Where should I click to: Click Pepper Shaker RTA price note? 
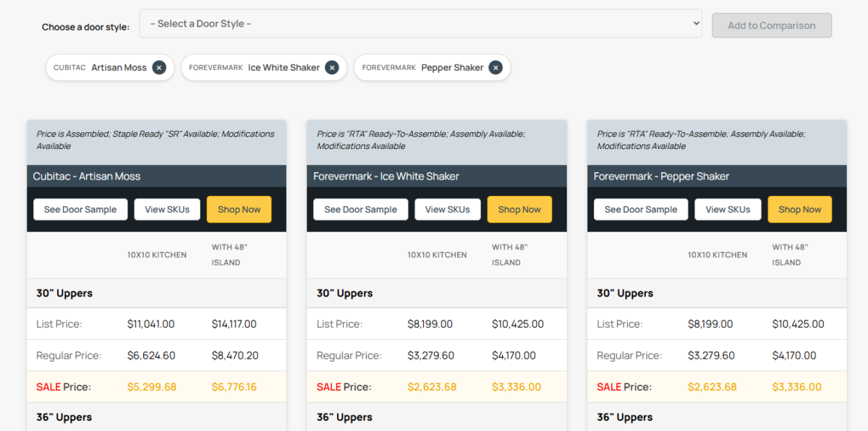702,140
